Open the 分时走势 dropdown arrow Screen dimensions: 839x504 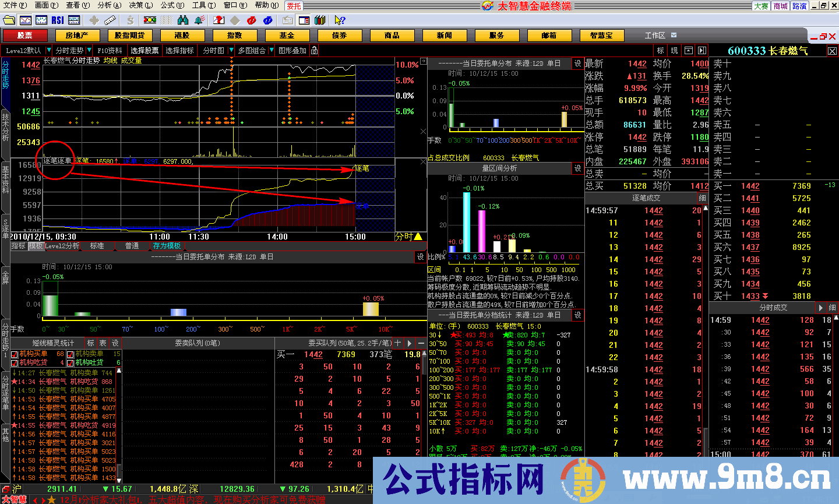click(89, 51)
